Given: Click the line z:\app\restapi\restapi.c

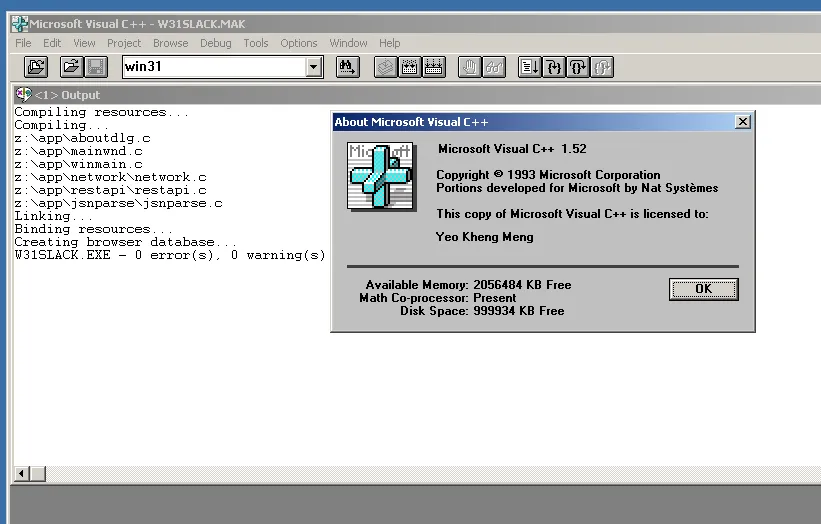Looking at the screenshot, I should click(110, 191).
